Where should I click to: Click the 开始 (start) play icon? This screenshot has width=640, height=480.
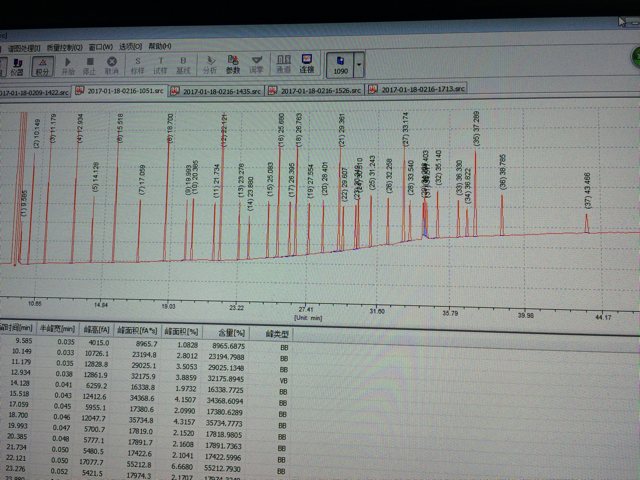pyautogui.click(x=68, y=66)
